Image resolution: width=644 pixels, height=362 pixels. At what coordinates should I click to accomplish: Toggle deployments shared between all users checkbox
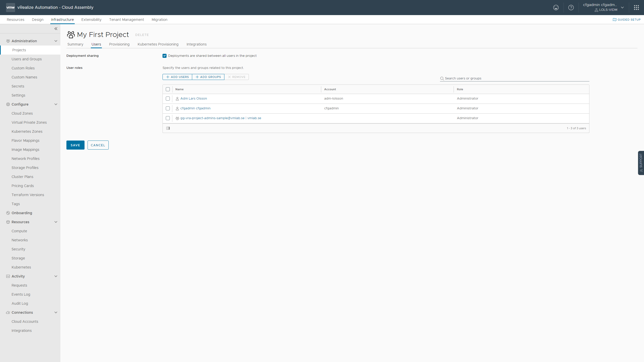point(165,56)
